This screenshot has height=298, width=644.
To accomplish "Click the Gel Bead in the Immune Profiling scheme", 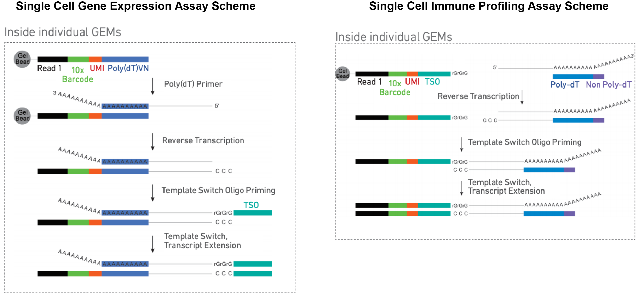I will click(x=342, y=74).
